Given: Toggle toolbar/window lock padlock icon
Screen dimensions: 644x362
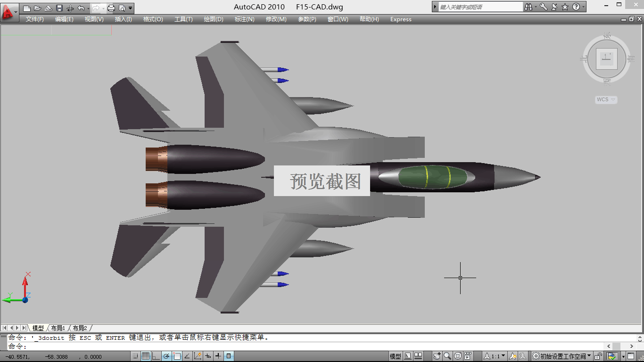Looking at the screenshot, I should pyautogui.click(x=598, y=356).
